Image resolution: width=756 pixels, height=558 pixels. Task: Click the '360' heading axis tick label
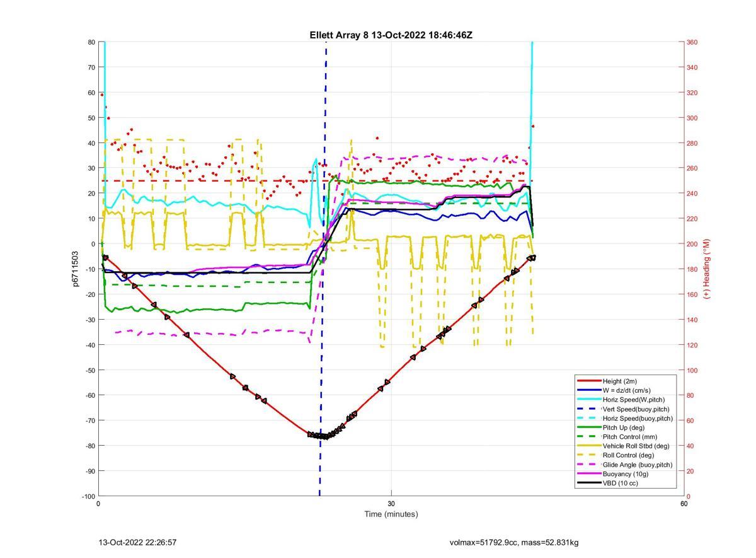(x=692, y=42)
